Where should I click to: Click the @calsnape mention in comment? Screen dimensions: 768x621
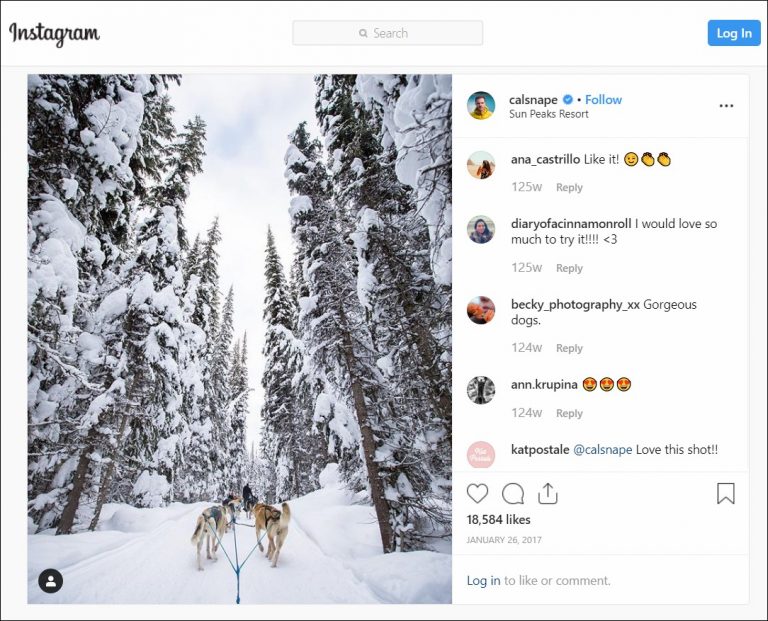click(x=602, y=450)
